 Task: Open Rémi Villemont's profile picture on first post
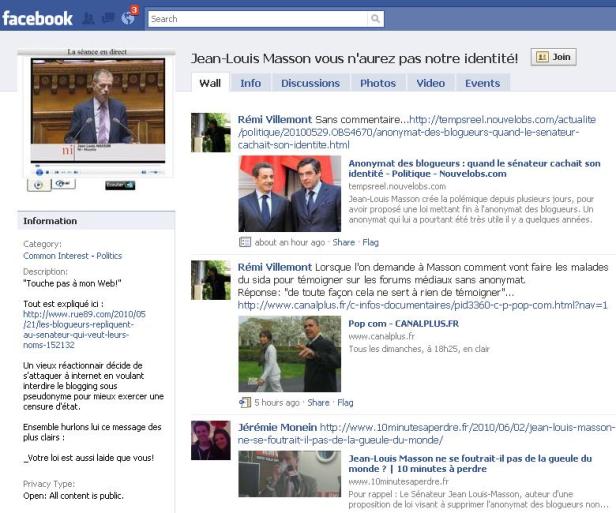210,132
